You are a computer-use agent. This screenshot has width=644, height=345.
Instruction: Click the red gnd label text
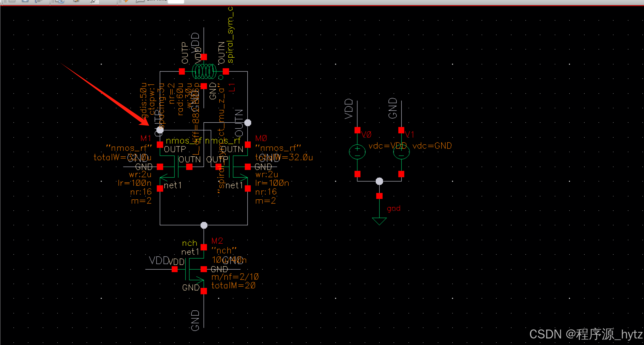point(394,209)
